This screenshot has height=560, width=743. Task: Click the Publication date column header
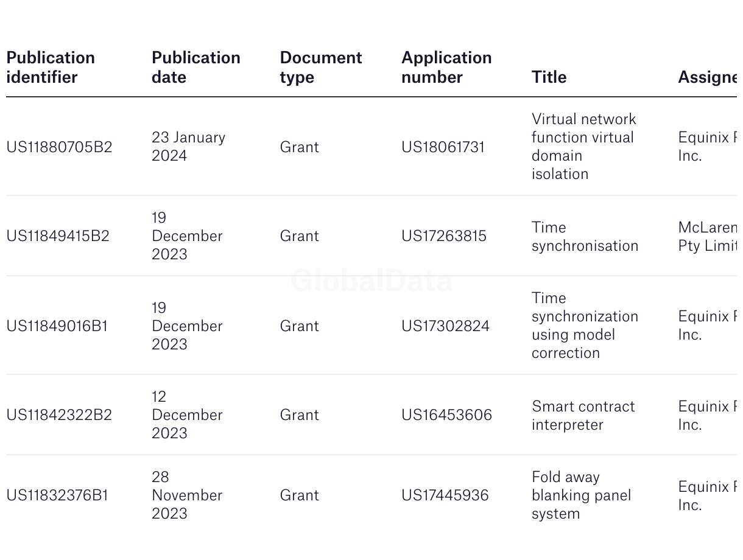click(x=196, y=68)
